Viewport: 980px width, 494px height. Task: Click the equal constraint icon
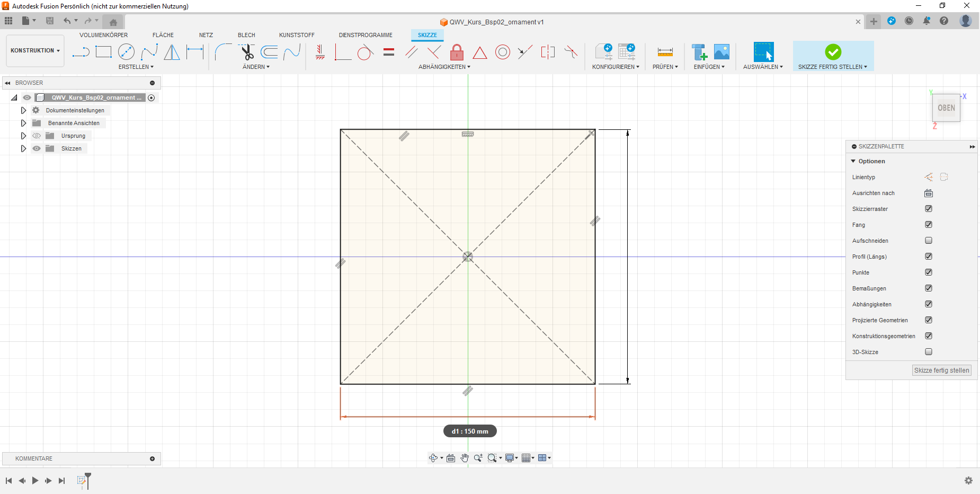tap(389, 52)
